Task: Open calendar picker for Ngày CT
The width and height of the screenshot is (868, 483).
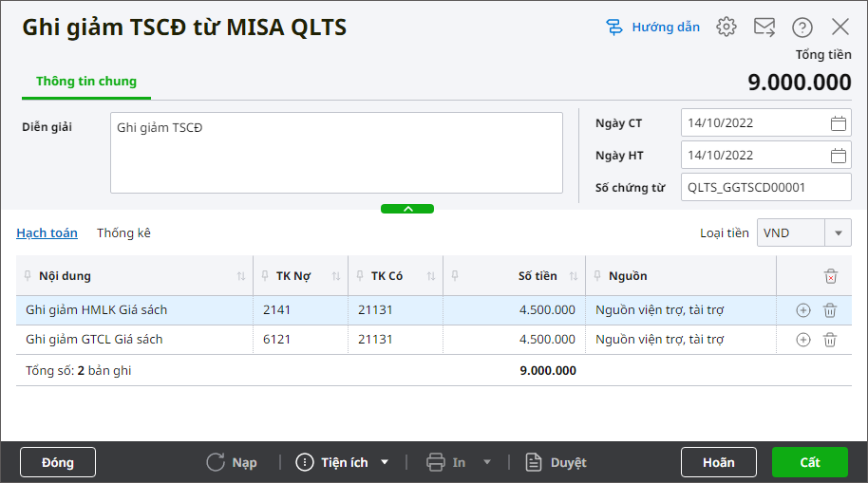Action: click(x=839, y=123)
